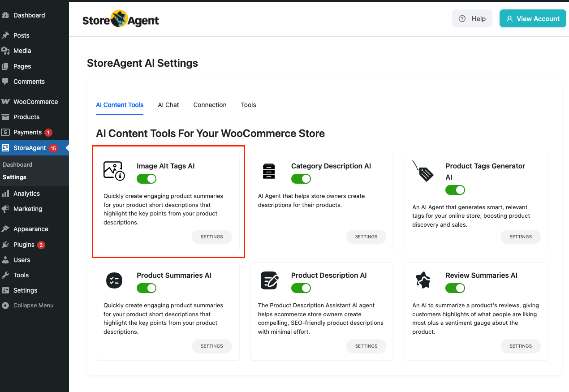The width and height of the screenshot is (569, 392).
Task: Go to StoreAgent Dashboard submenu item
Action: tap(17, 164)
